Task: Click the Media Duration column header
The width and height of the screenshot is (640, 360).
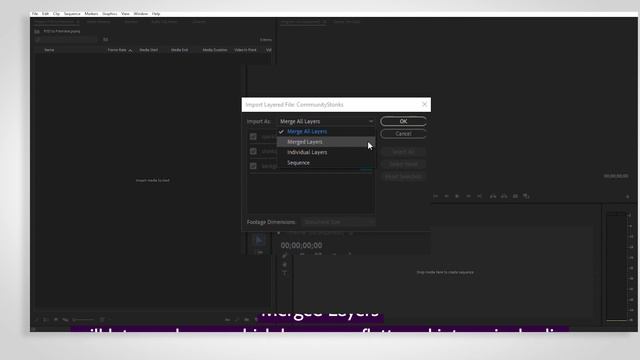Action: pos(215,50)
